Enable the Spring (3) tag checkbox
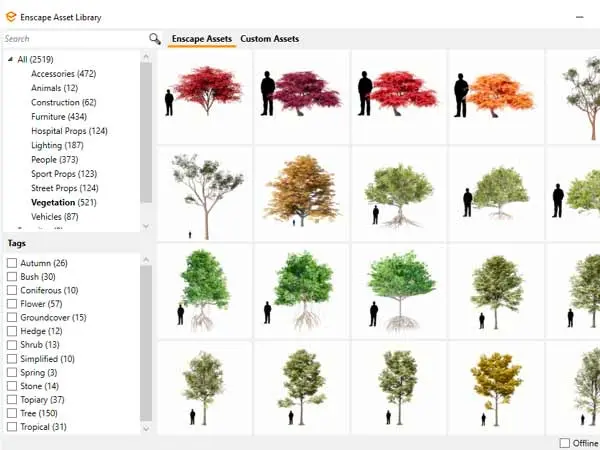Screen dimensions: 600x450 [12, 372]
